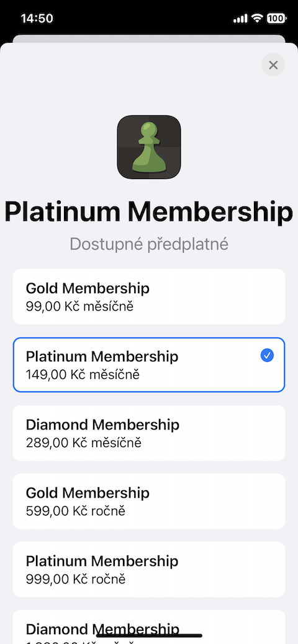Choose Diamond Membership 289,00 Kč monthly

point(149,433)
